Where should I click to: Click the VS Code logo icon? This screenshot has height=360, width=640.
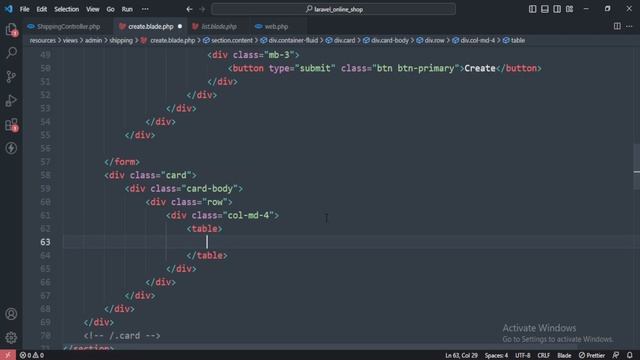[9, 9]
